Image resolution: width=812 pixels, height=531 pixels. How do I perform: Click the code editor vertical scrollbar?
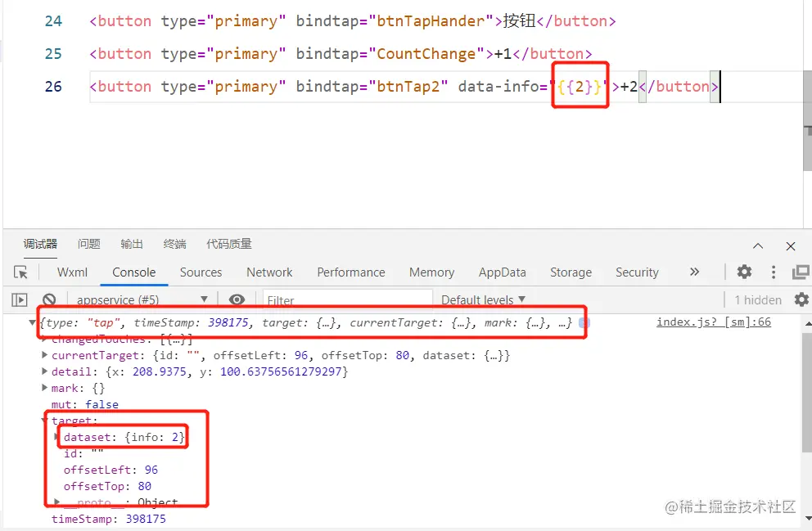click(807, 120)
